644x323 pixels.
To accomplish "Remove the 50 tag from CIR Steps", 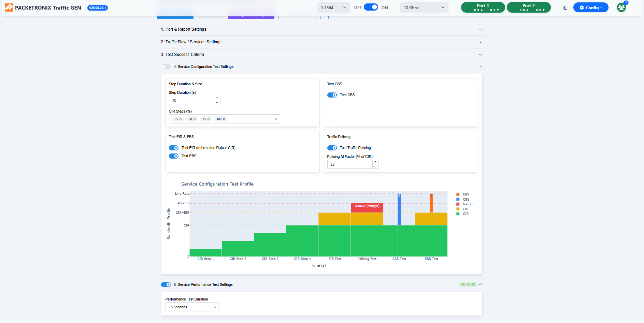I will pyautogui.click(x=195, y=119).
